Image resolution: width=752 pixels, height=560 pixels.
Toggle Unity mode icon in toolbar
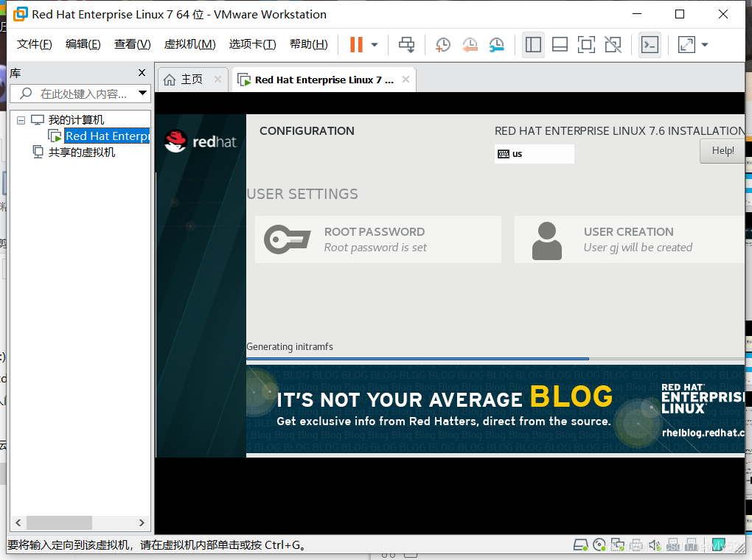[x=613, y=45]
